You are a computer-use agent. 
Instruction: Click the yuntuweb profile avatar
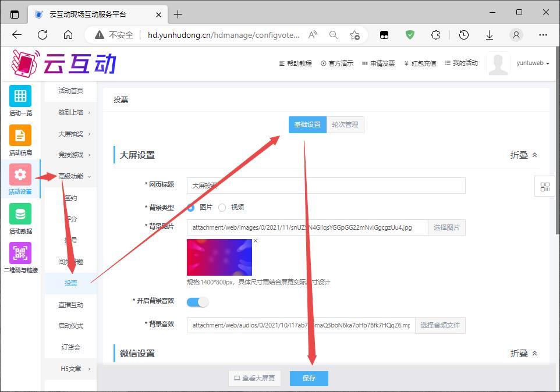pyautogui.click(x=498, y=63)
